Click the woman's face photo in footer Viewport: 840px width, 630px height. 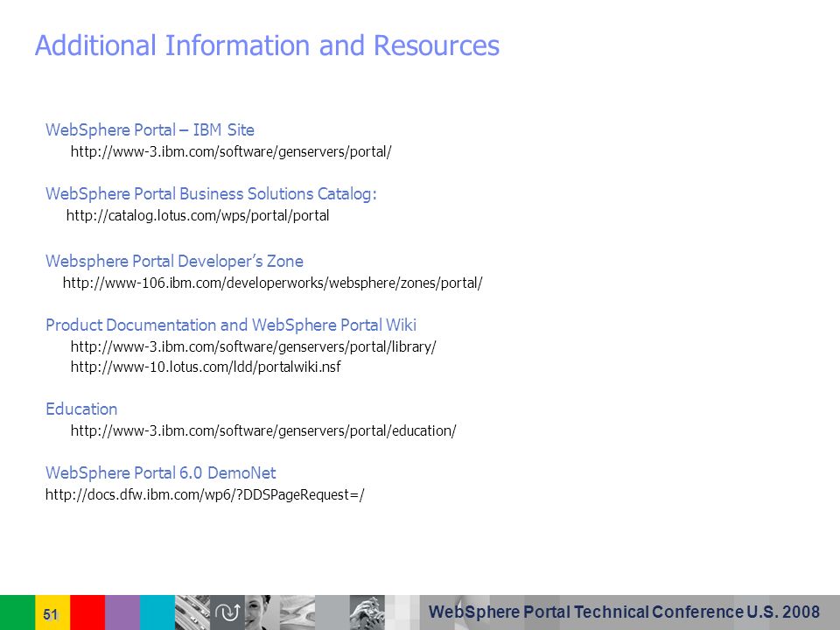(262, 612)
